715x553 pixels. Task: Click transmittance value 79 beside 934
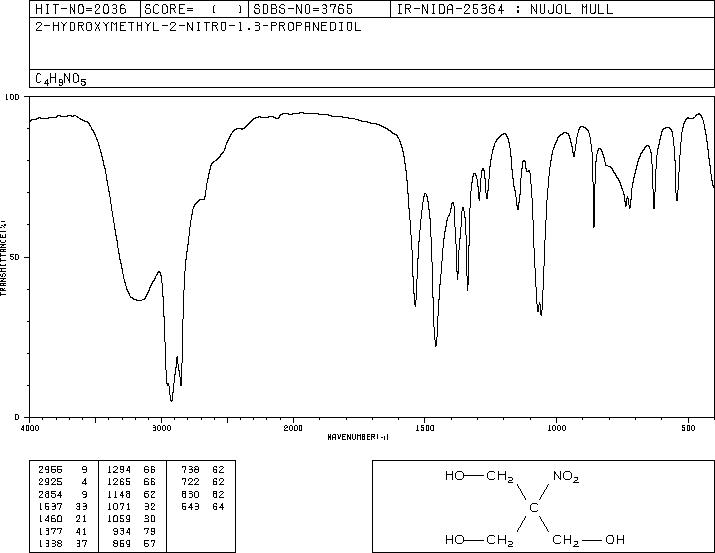(150, 532)
